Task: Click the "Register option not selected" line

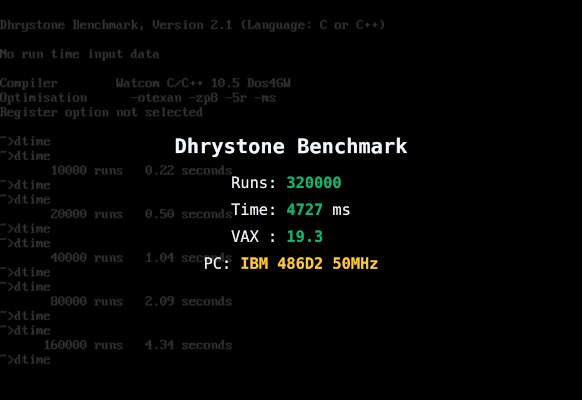Action: [x=101, y=112]
